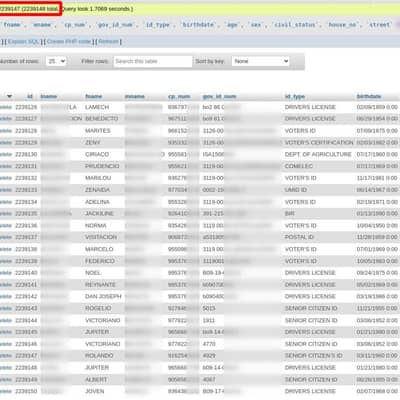Select the fname cell NOEL
Viewport: 400px width, 400px height.
tap(93, 273)
